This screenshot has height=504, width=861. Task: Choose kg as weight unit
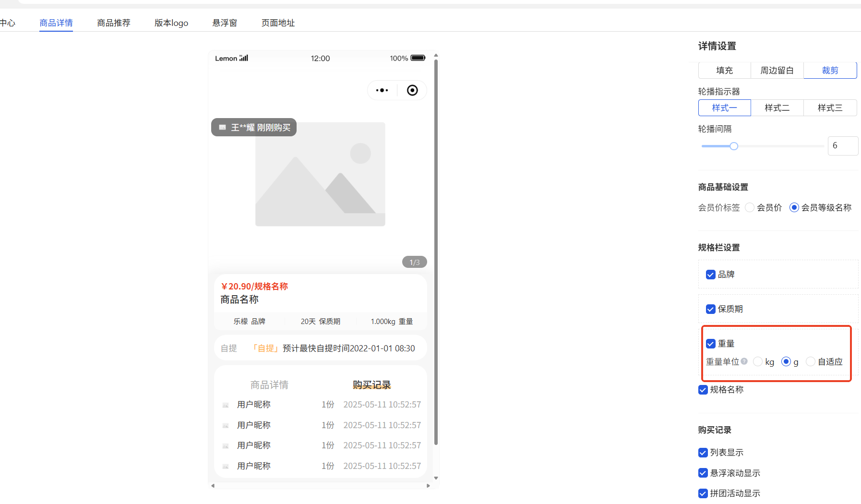point(758,361)
